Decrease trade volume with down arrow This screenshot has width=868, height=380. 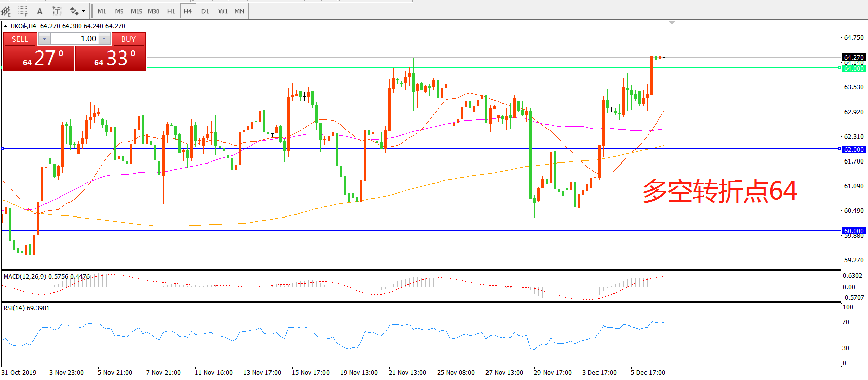[44, 39]
